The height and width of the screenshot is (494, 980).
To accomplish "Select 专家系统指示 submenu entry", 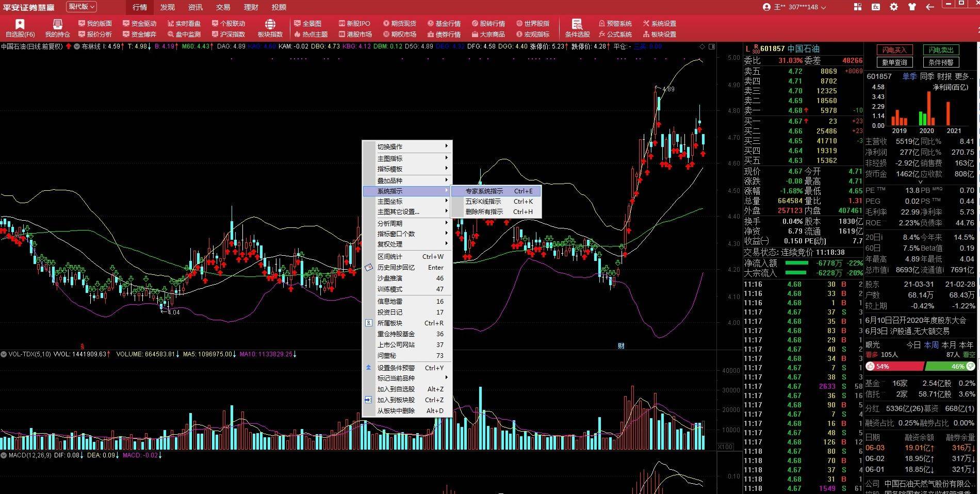I will pyautogui.click(x=496, y=191).
